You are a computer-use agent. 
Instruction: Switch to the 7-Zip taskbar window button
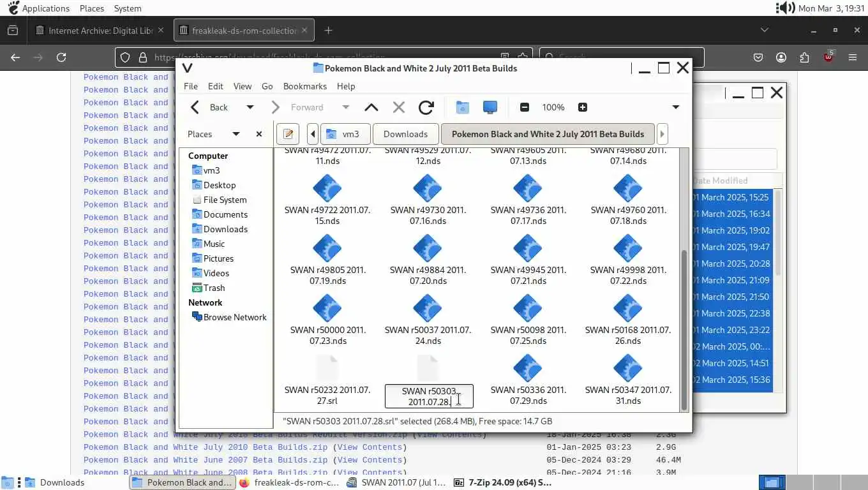point(503,482)
